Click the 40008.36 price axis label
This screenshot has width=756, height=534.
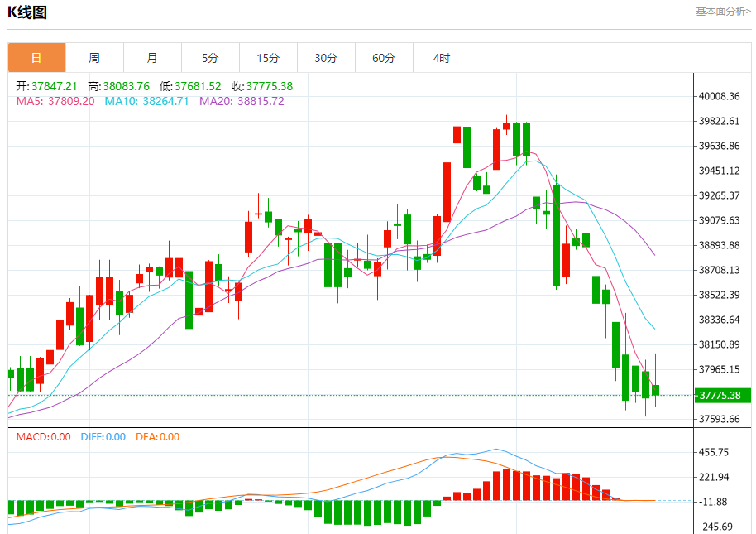coord(720,97)
